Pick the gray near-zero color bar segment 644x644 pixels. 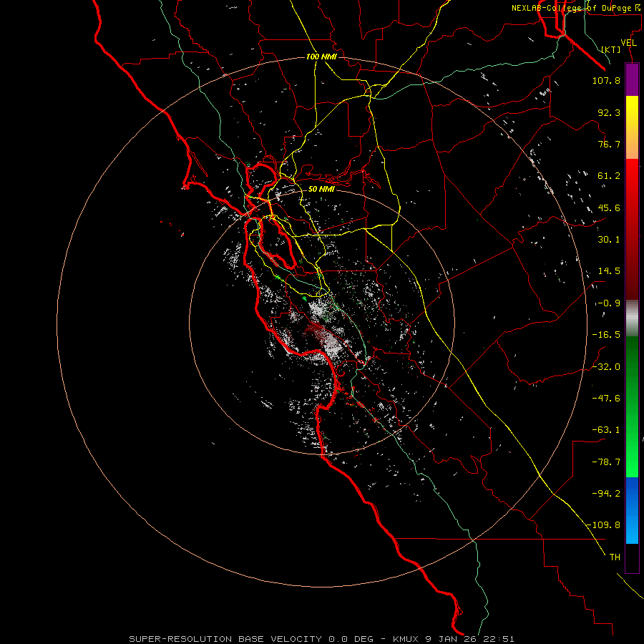(632, 318)
